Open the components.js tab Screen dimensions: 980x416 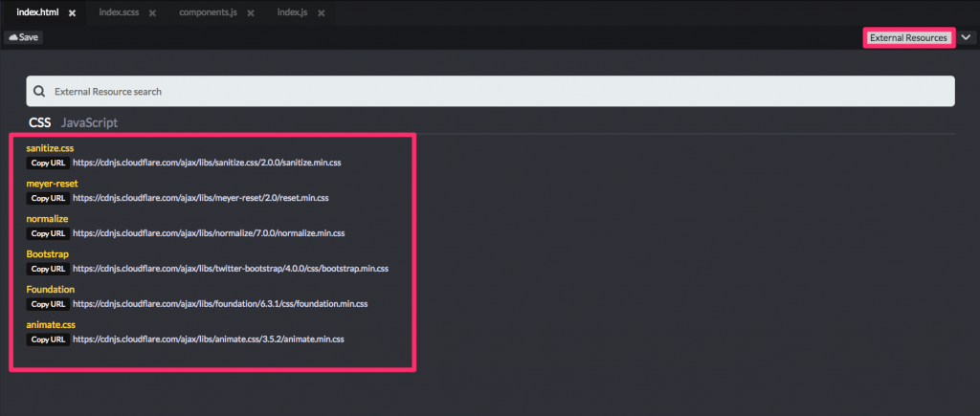(208, 12)
